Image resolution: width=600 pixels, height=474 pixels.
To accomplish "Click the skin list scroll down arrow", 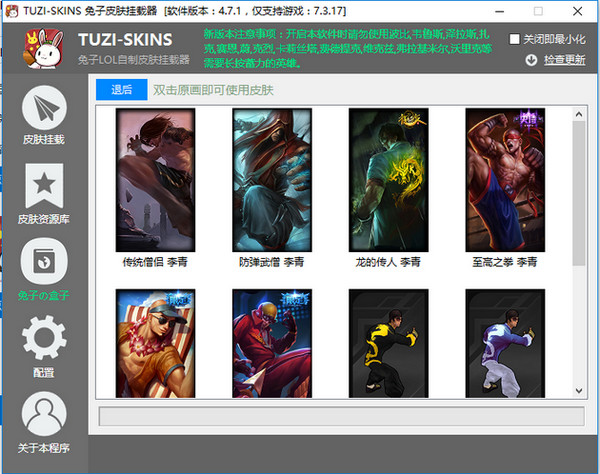I will [579, 391].
